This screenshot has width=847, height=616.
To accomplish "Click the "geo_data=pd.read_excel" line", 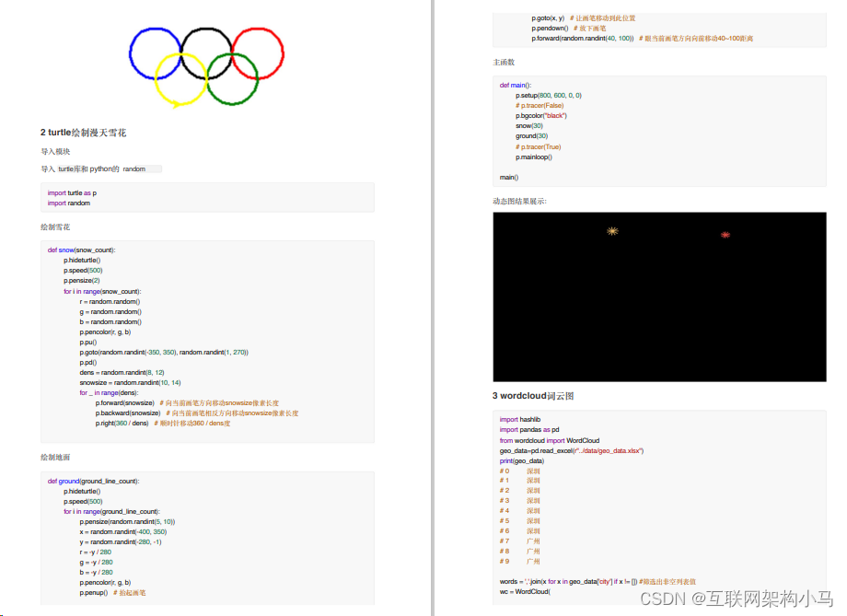I will 571,450.
